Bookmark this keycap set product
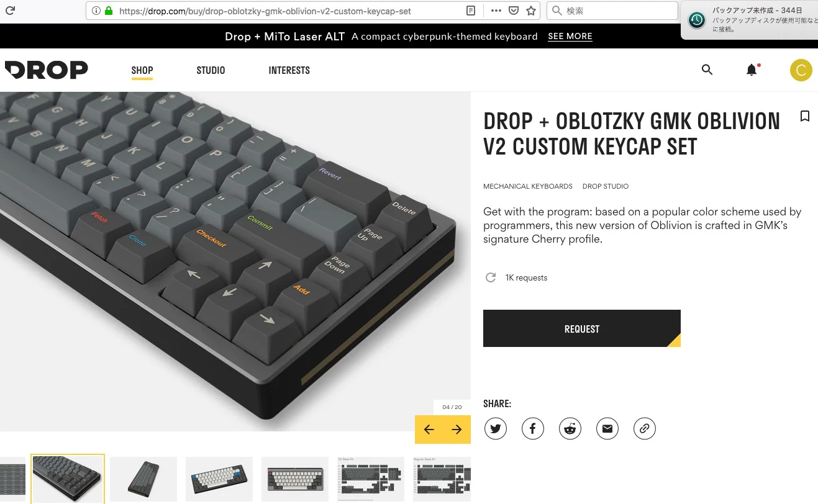The height and width of the screenshot is (504, 818). coord(805,116)
